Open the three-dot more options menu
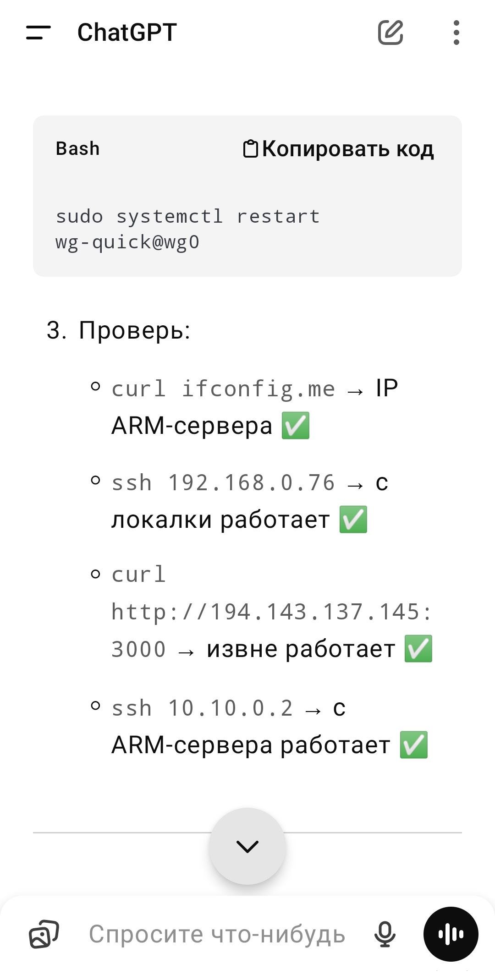This screenshot has width=495, height=980. pyautogui.click(x=456, y=33)
